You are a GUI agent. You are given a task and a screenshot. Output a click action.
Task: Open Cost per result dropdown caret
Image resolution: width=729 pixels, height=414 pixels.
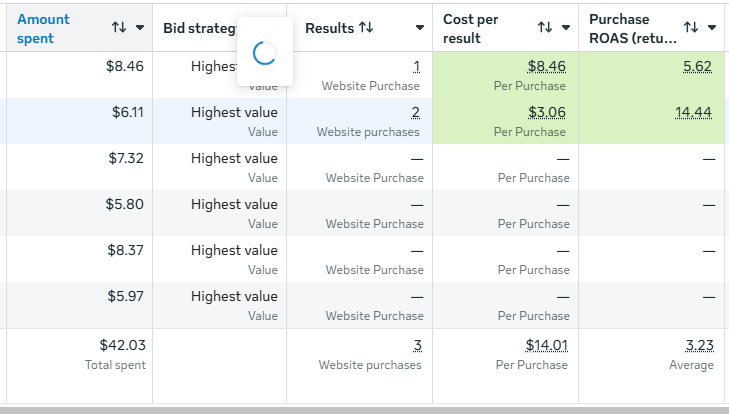pos(566,28)
